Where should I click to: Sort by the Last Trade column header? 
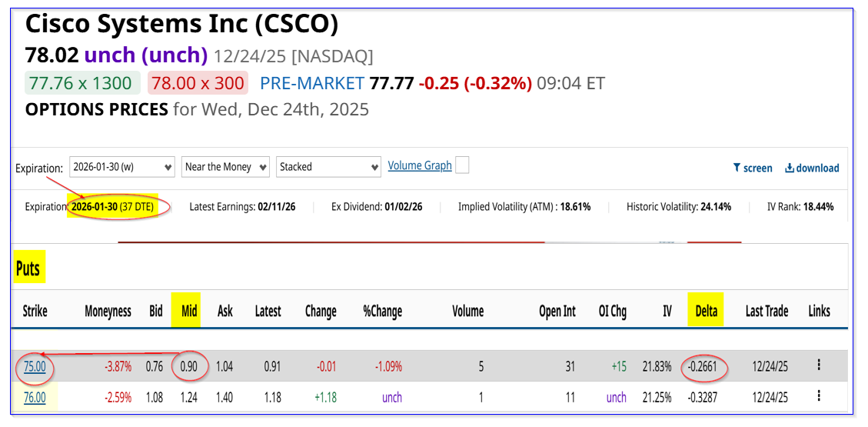tap(767, 312)
